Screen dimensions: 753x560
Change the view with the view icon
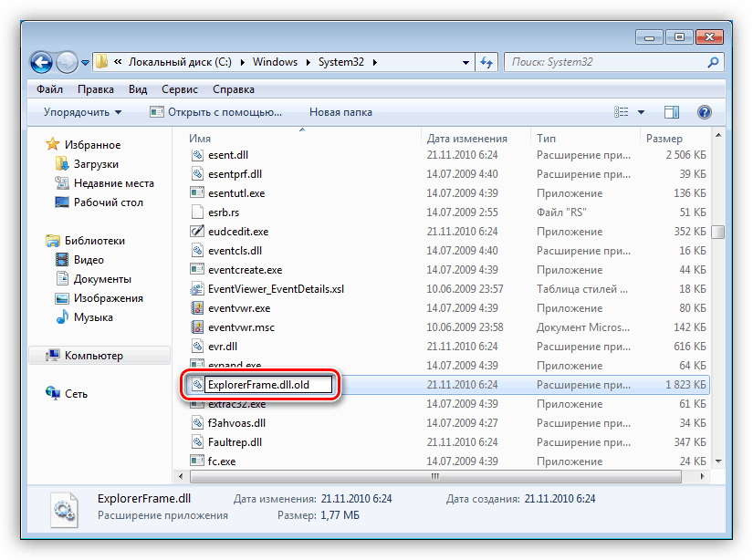coord(621,112)
